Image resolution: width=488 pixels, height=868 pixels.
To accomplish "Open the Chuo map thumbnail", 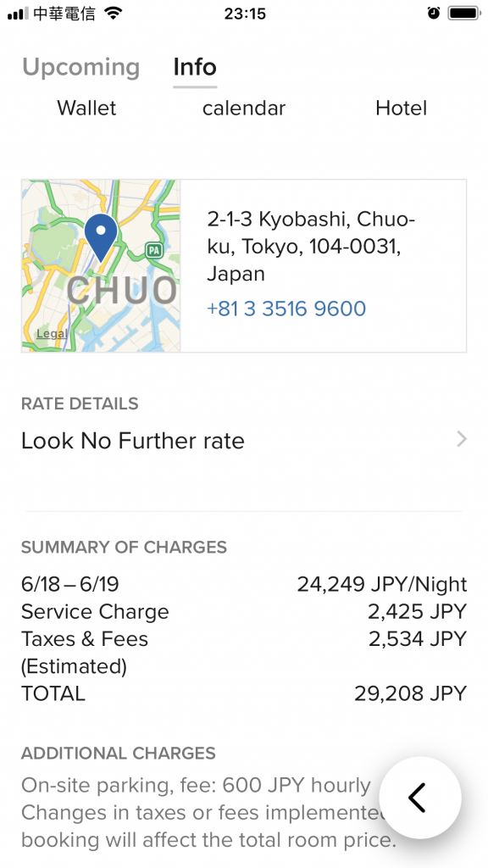I will (x=102, y=265).
